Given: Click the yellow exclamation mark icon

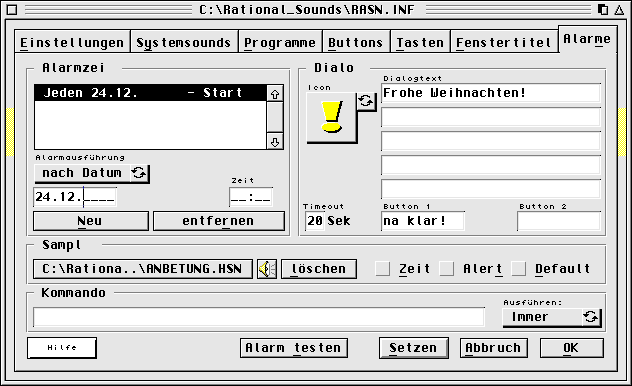Looking at the screenshot, I should (332, 117).
